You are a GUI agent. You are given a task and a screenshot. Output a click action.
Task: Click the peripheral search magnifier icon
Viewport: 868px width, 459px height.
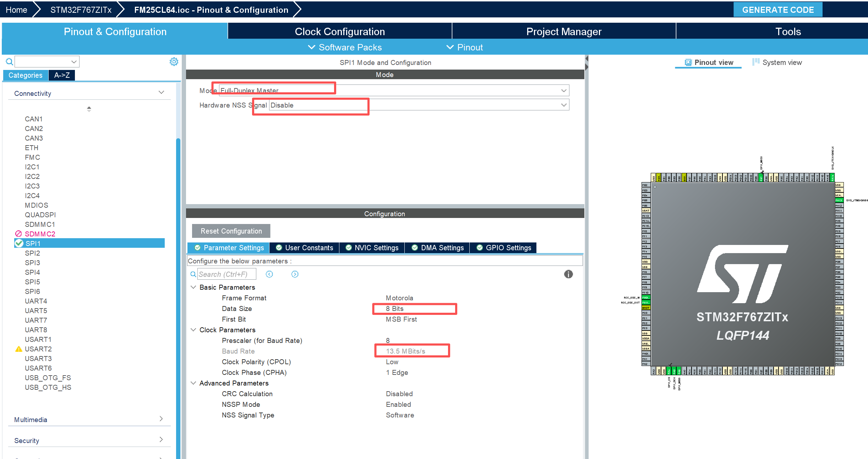tap(9, 62)
